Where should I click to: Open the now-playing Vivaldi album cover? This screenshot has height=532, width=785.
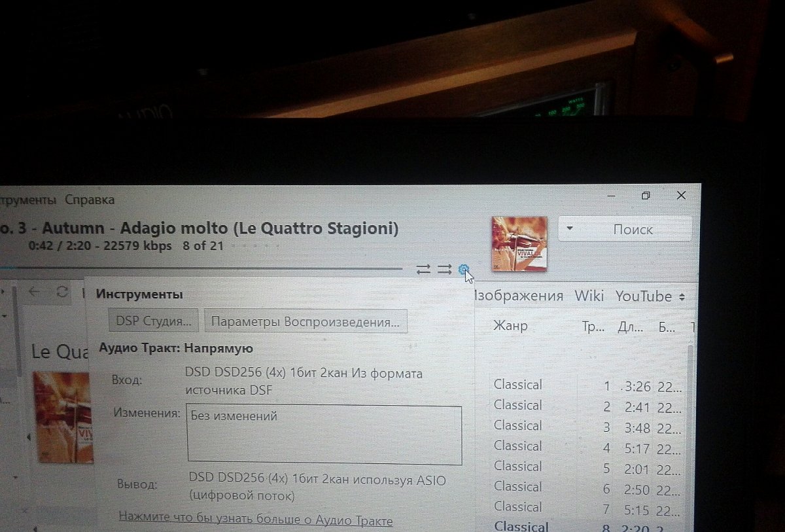519,243
